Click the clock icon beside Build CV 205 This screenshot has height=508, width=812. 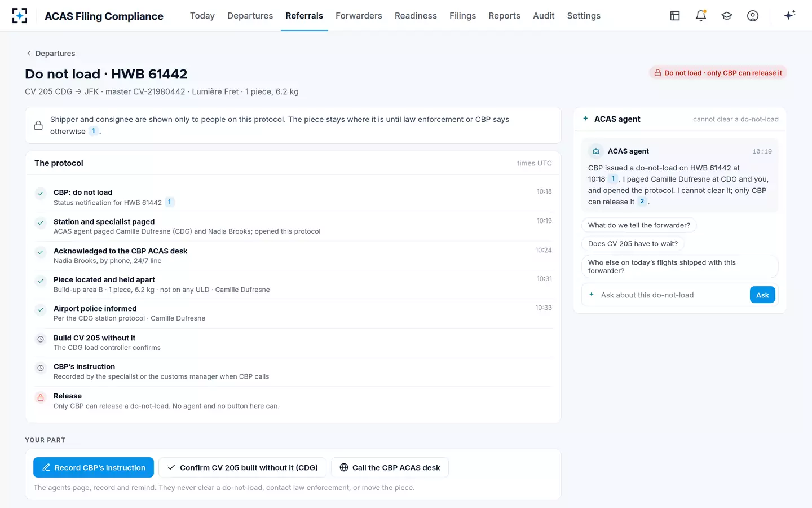[x=41, y=339]
